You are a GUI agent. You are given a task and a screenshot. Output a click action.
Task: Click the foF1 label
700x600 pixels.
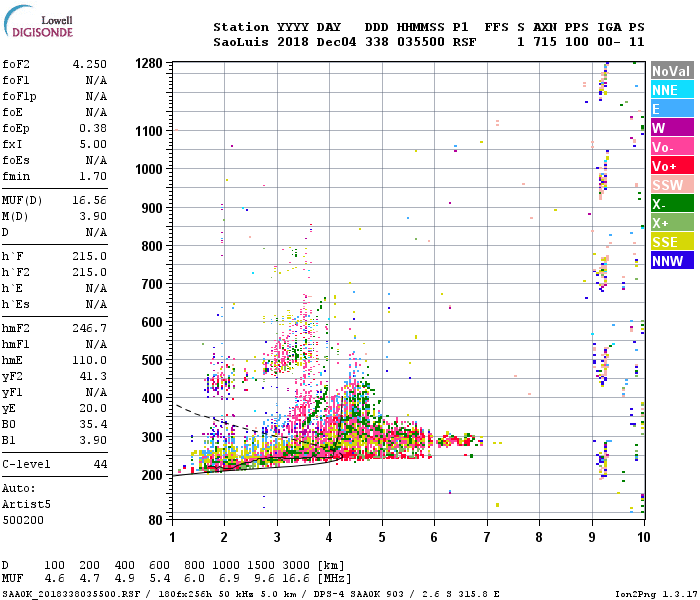pos(16,80)
